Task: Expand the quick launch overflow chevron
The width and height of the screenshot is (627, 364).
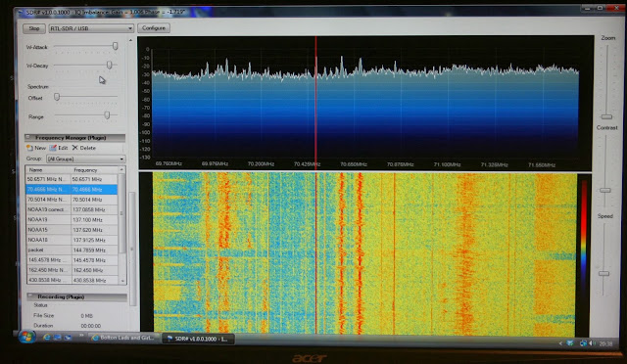Action: [81, 336]
